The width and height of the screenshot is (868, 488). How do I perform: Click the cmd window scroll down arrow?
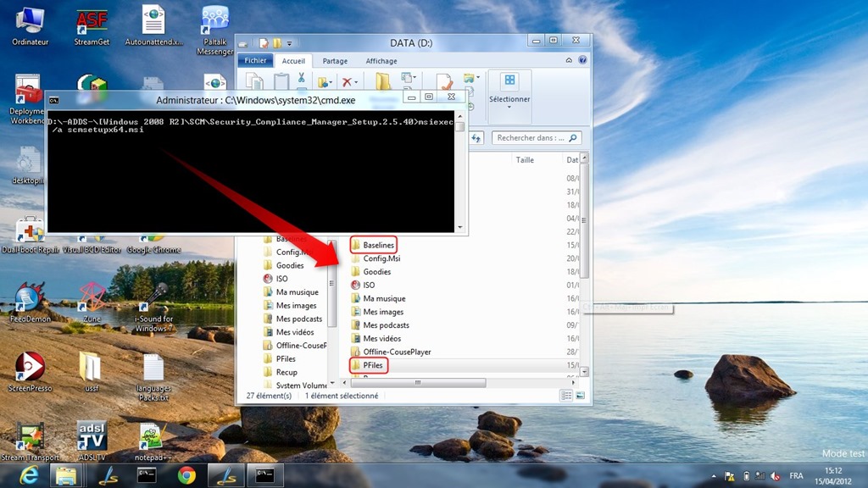click(x=459, y=227)
